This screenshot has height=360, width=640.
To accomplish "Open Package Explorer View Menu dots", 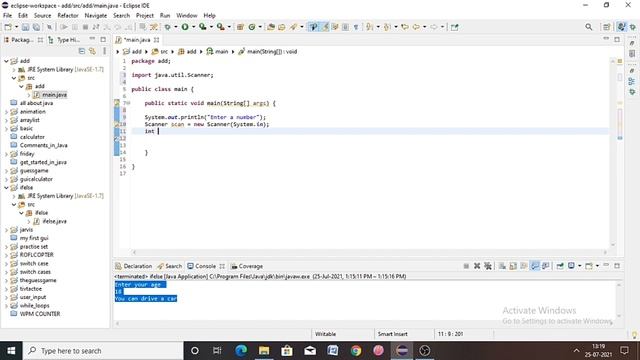I will coord(104,51).
